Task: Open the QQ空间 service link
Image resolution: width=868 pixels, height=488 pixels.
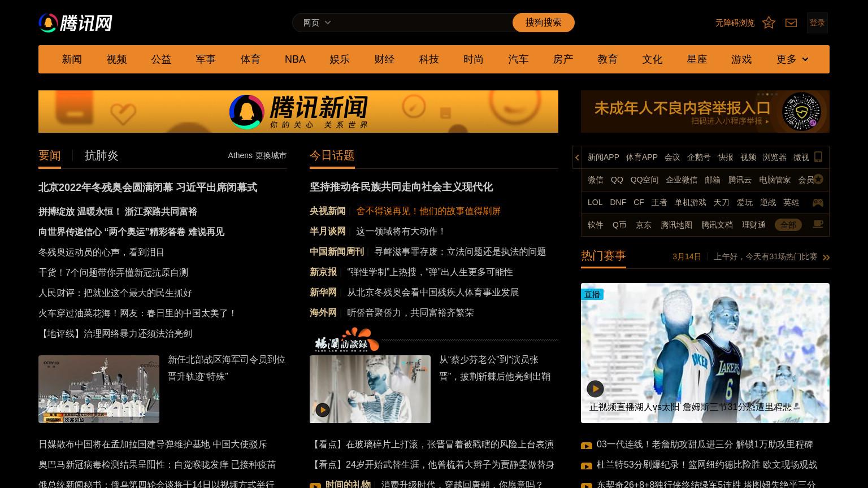Action: [x=644, y=180]
